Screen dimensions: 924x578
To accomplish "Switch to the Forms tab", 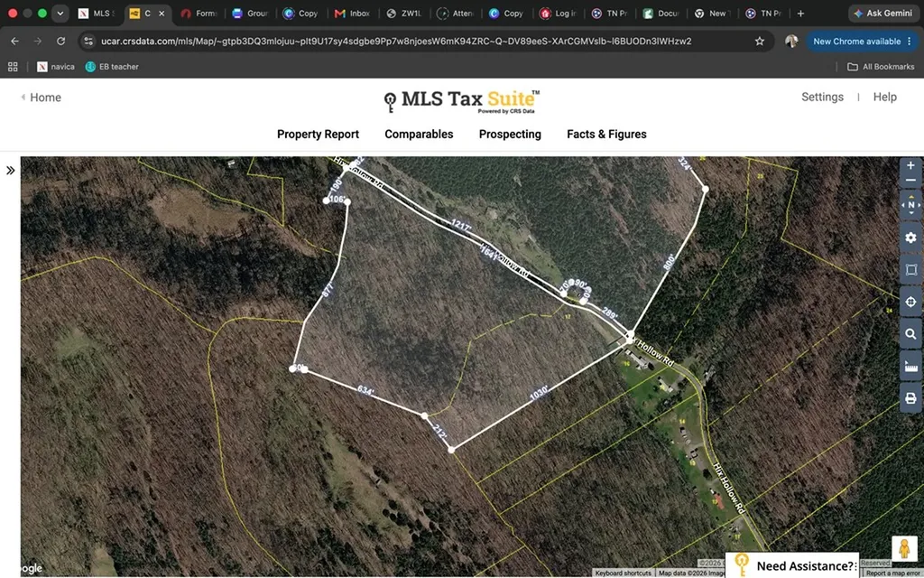I will [x=199, y=13].
